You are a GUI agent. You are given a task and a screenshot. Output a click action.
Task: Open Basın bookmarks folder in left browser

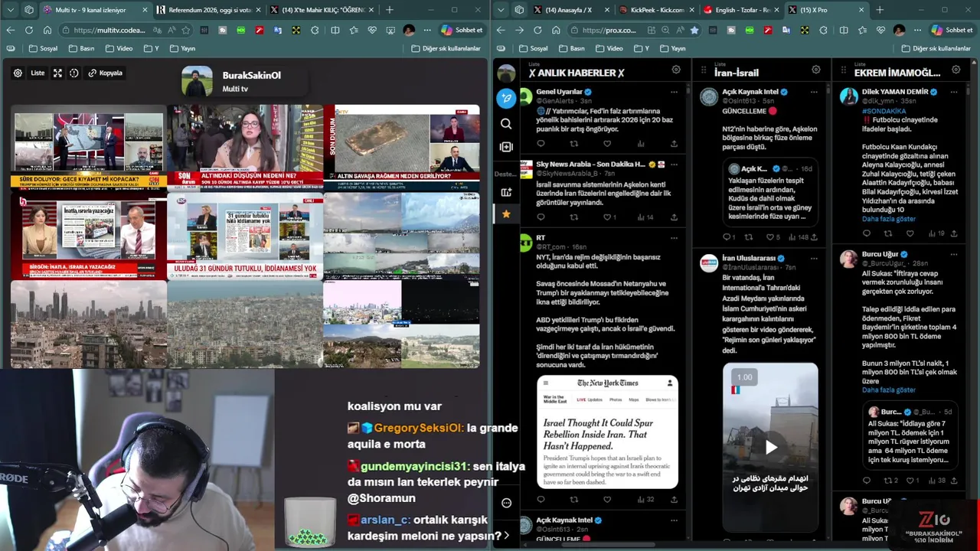[82, 48]
